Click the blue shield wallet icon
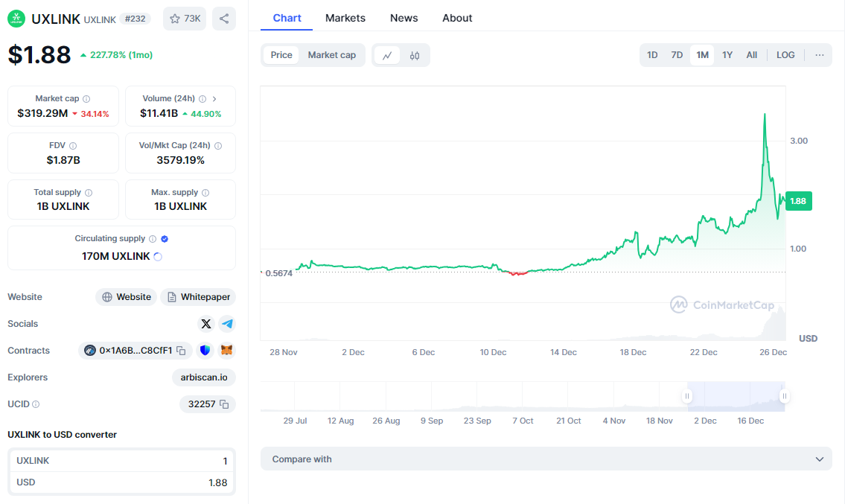The height and width of the screenshot is (504, 845). (x=205, y=351)
